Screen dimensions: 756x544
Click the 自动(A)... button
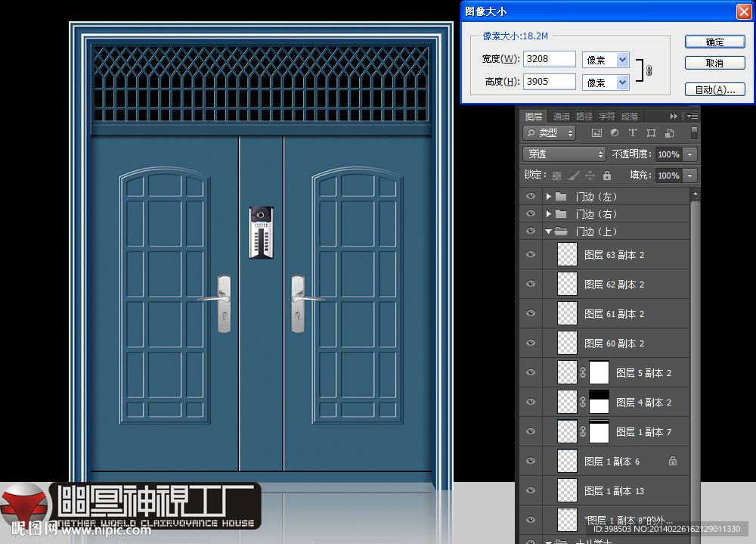[x=715, y=90]
